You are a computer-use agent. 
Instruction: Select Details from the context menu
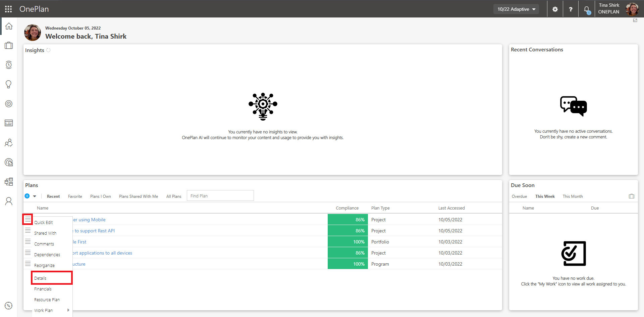click(52, 278)
